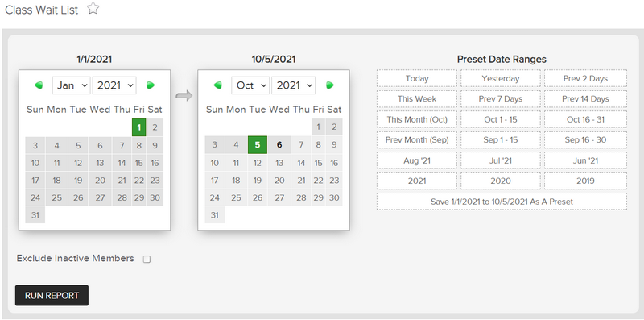Go to previous month on end calendar
Viewport: 644px width, 320px height.
[217, 85]
